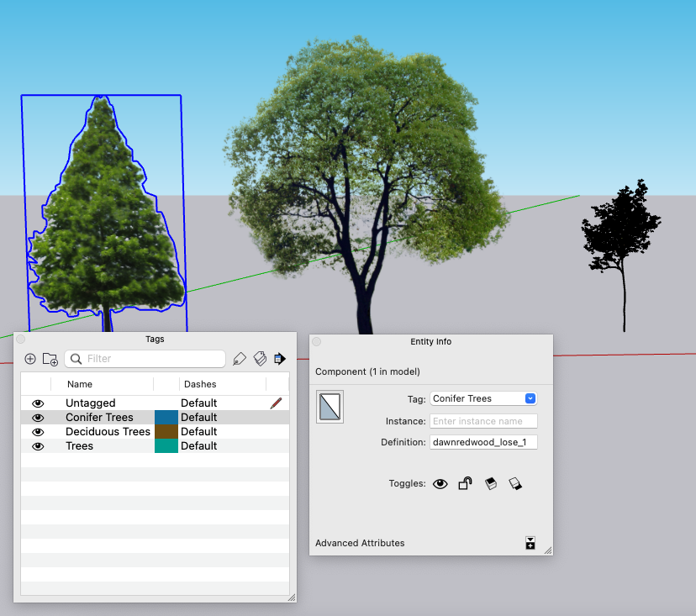
Task: Toggle the component lock in Entity Info
Action: (x=465, y=483)
